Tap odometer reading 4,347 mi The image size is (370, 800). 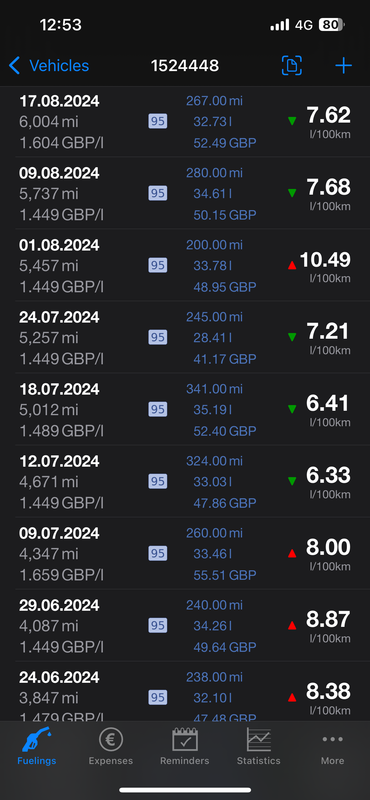49,554
